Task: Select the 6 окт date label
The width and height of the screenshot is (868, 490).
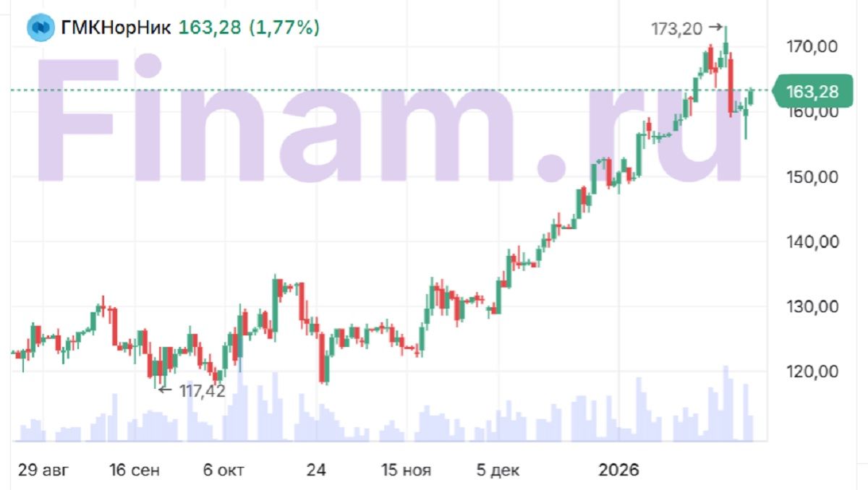Action: tap(224, 470)
